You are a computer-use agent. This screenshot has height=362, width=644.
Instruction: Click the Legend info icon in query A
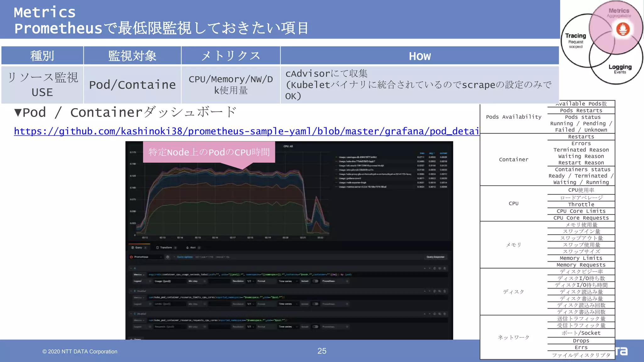150,281
